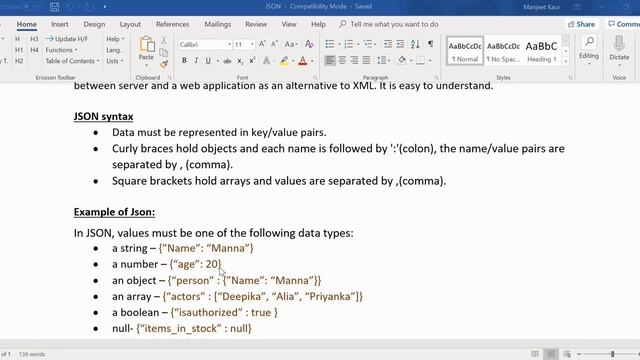Expand the Styles gallery More arrow
The height and width of the screenshot is (360, 640).
566,61
